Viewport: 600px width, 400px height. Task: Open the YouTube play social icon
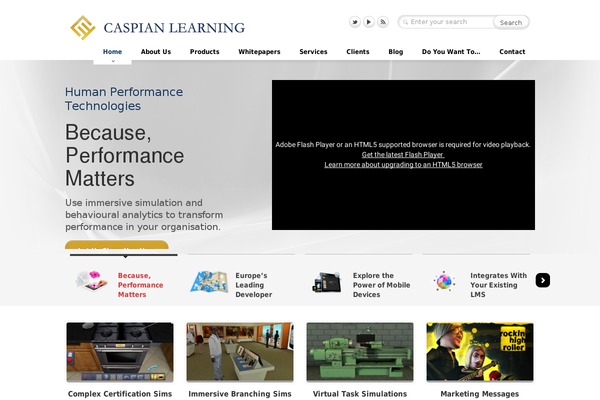[368, 22]
